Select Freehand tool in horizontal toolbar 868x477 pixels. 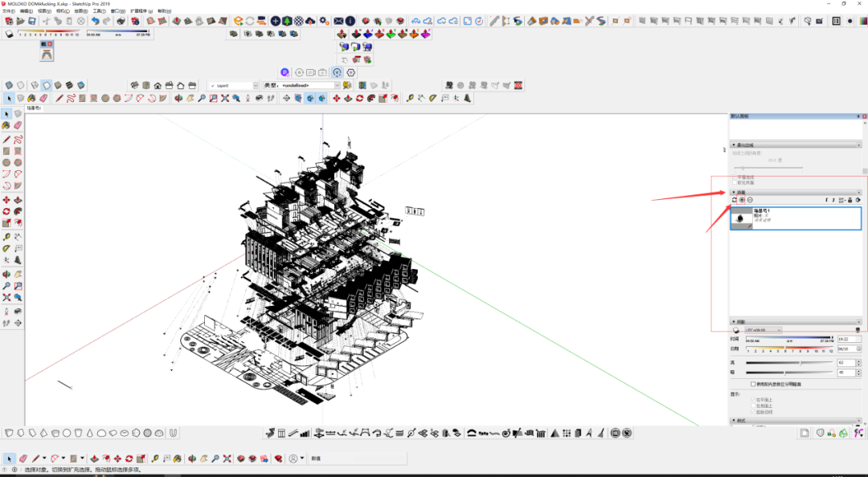[71, 99]
